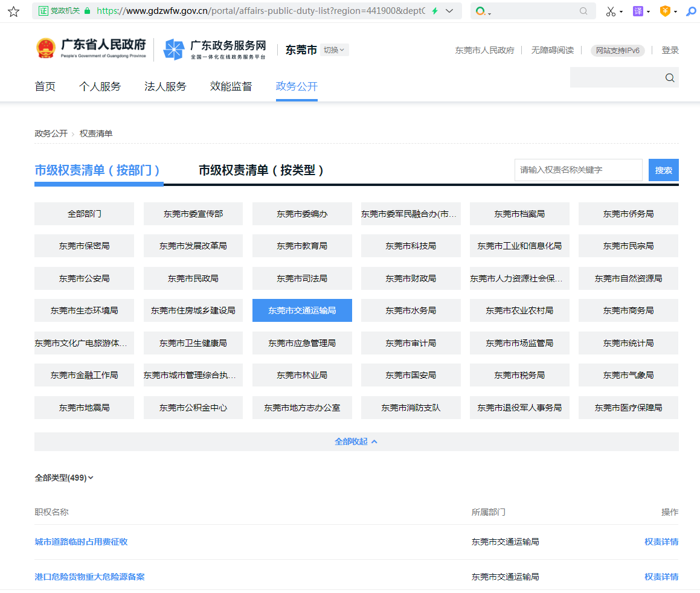Select 东莞市住房城乡建设局 department

(x=193, y=310)
